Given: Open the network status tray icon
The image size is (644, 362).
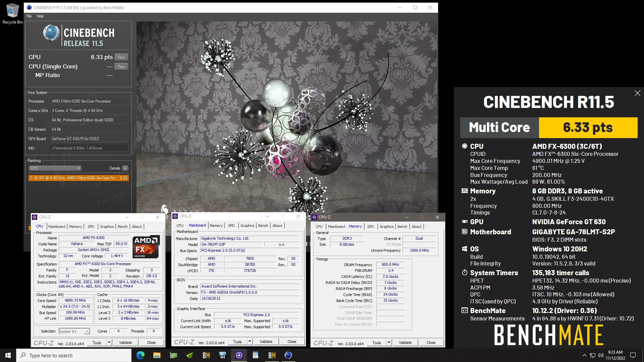Looking at the screenshot, I should [x=592, y=355].
